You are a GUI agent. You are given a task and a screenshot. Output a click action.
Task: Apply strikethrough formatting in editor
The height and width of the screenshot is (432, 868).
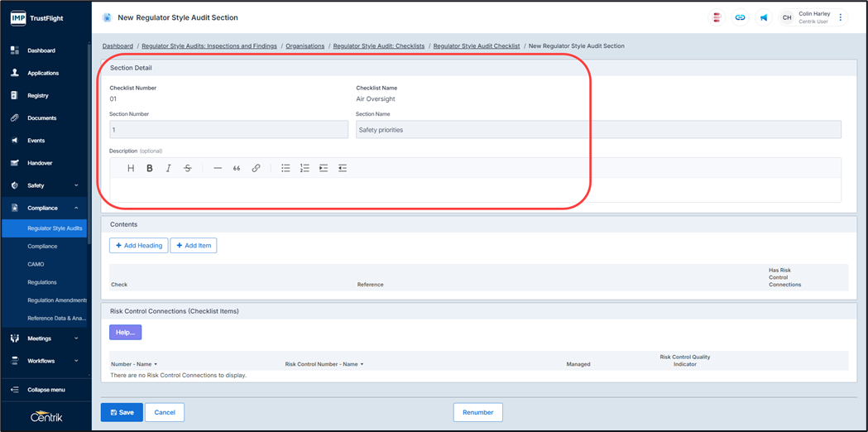[188, 168]
